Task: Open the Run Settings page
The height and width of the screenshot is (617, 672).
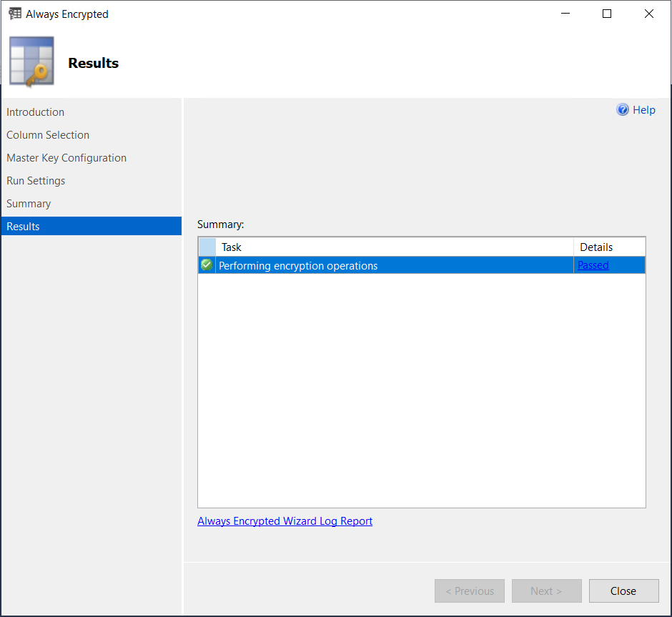Action: click(x=36, y=180)
